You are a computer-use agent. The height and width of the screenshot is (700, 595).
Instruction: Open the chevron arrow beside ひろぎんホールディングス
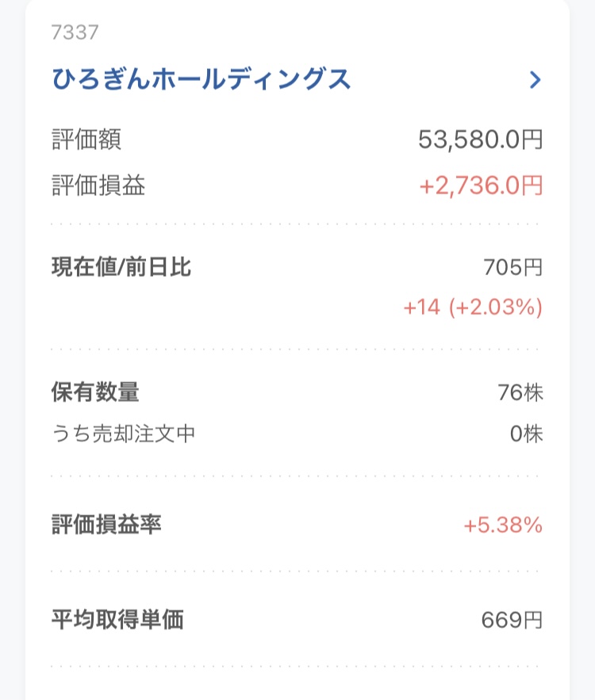coord(535,80)
